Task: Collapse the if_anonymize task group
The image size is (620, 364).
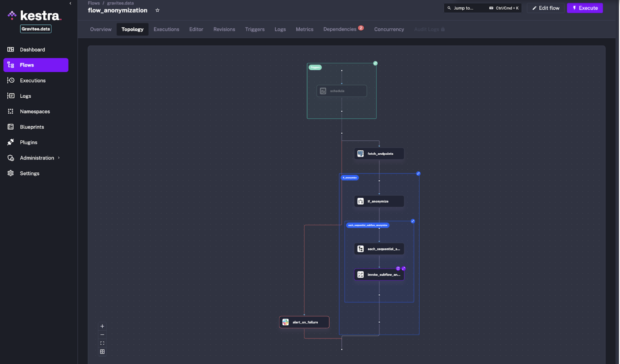Action: [x=418, y=174]
